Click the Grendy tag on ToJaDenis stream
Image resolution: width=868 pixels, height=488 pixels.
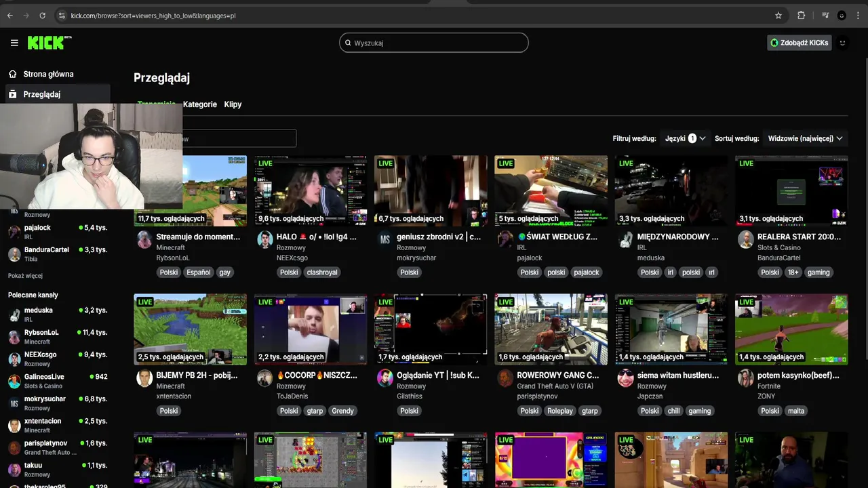(x=342, y=411)
